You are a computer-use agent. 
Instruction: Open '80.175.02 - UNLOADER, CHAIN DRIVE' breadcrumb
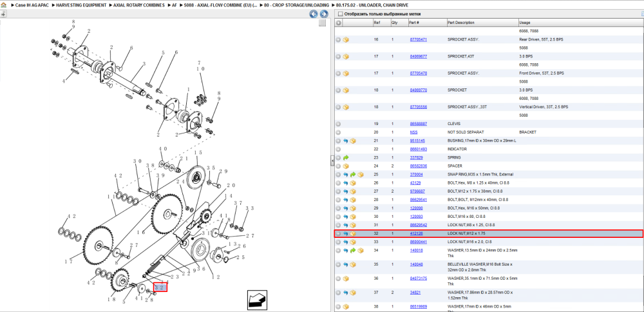(x=372, y=5)
